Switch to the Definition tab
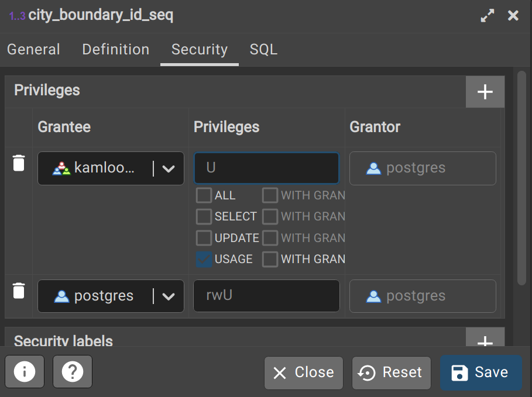Image resolution: width=532 pixels, height=397 pixels. [x=116, y=50]
